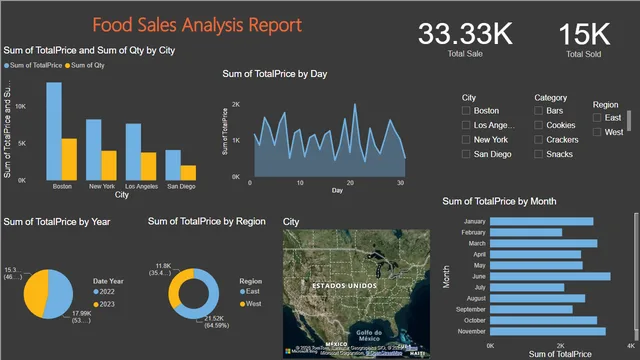The height and width of the screenshot is (360, 640).
Task: Select the blue 2022 pie slice
Action: coord(60,294)
